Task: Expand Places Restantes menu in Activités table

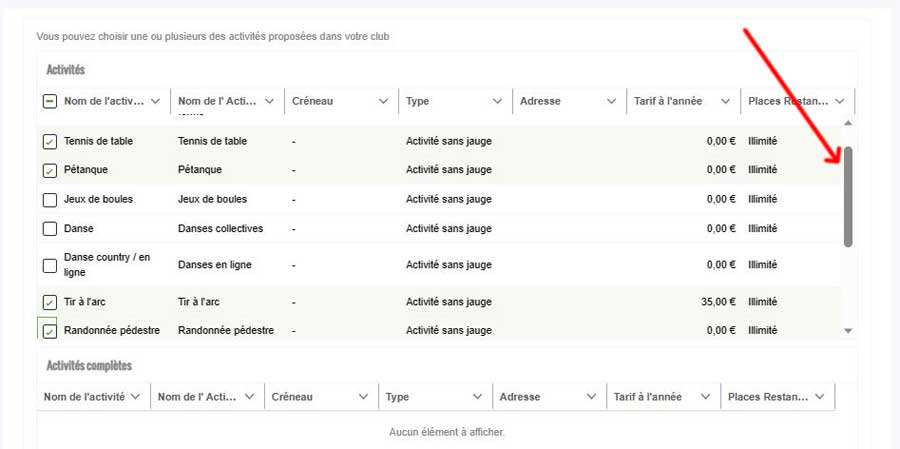Action: coord(839,102)
